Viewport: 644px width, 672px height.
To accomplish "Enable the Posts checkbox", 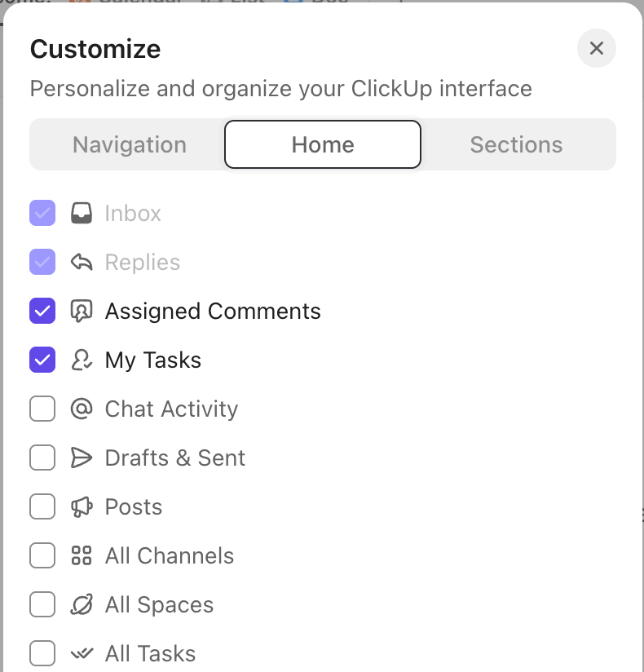I will [x=42, y=507].
